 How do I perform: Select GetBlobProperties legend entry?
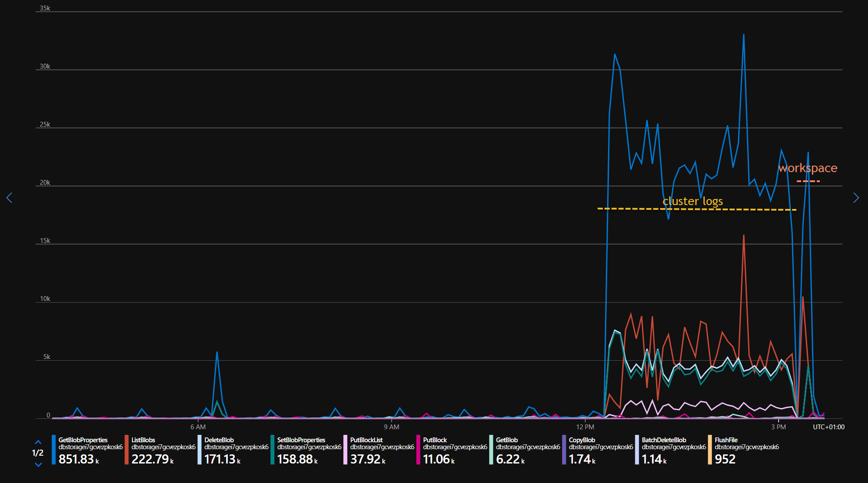coord(87,450)
